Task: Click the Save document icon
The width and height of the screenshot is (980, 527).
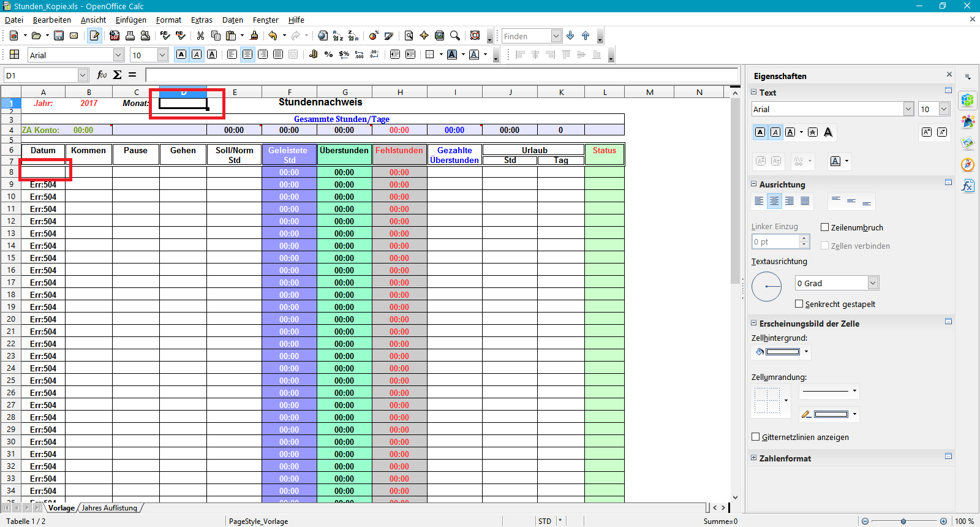Action: click(59, 36)
